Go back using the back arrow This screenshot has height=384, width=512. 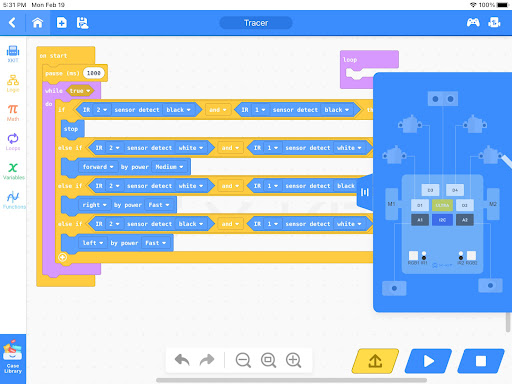click(12, 23)
